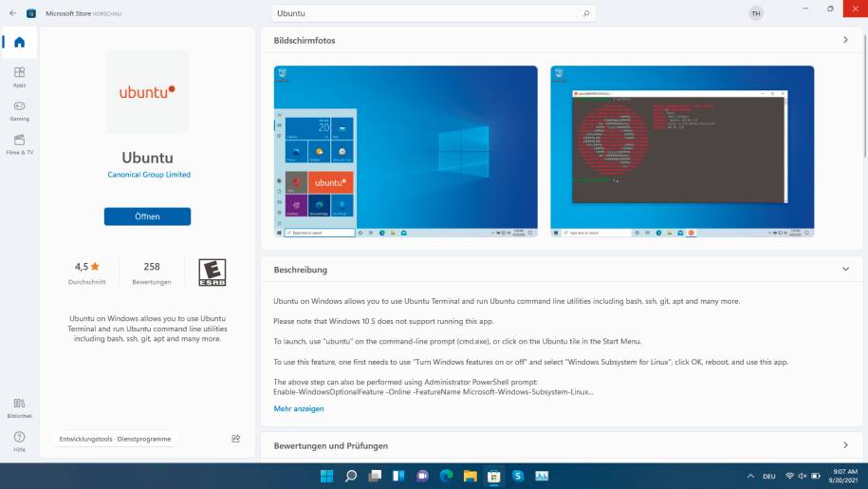Open Skype from taskbar
The image size is (868, 489).
pos(518,476)
